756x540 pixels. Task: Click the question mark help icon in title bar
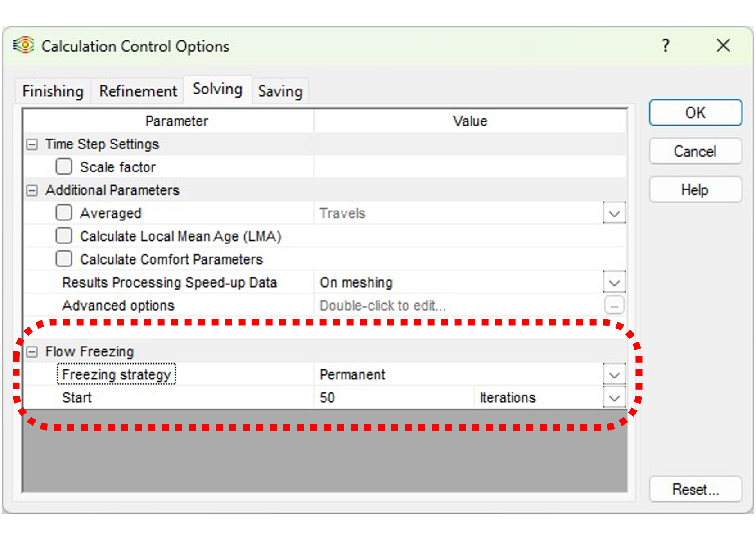coord(666,45)
